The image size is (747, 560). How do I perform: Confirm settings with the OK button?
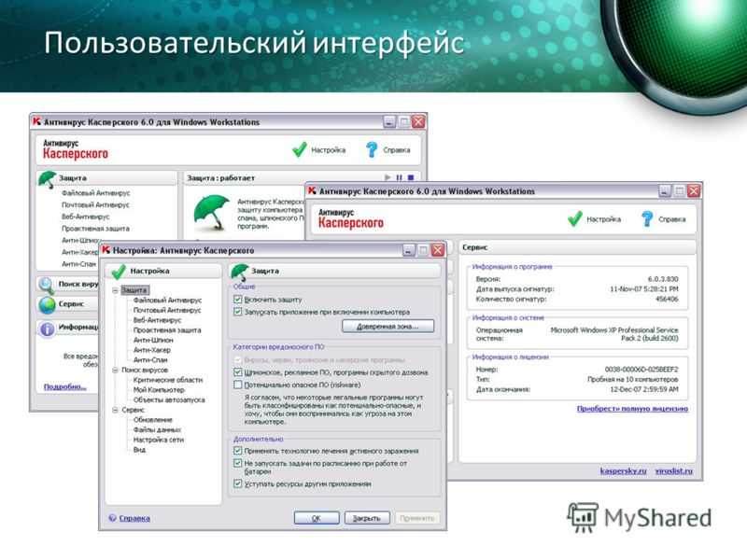click(x=317, y=518)
